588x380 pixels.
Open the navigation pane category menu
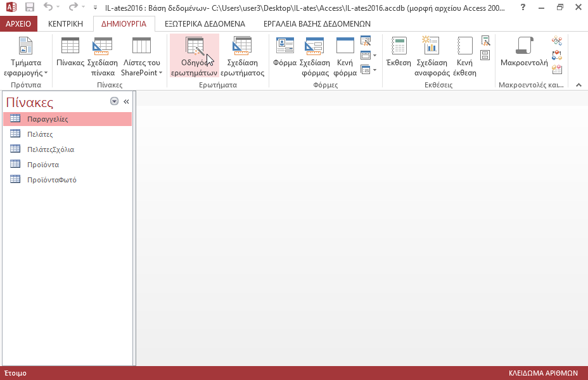click(115, 101)
